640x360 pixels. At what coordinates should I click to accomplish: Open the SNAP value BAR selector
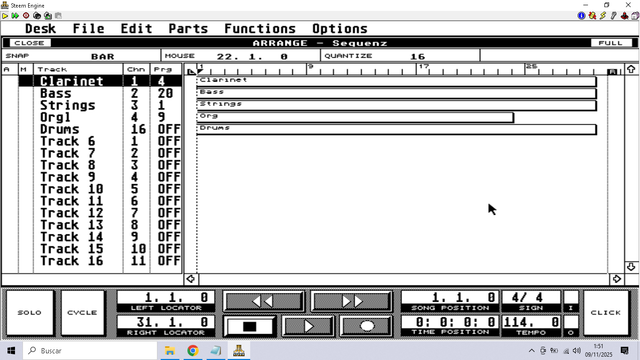[x=102, y=56]
